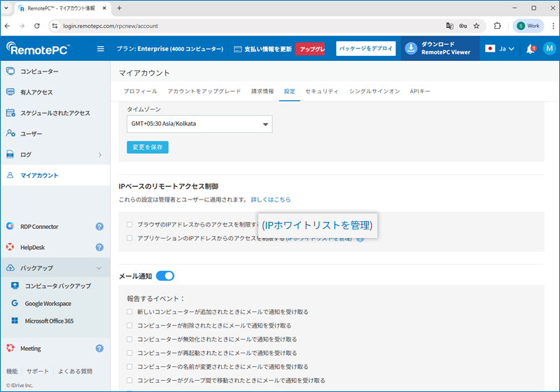Viewport: 560px width, 392px height.
Task: Open RDP Connector help question icon
Action: 99,226
